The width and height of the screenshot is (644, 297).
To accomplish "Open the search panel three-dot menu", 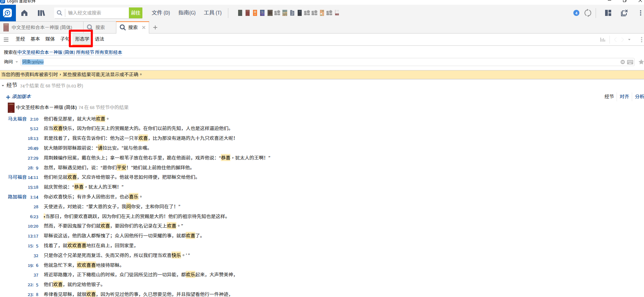I will [641, 40].
